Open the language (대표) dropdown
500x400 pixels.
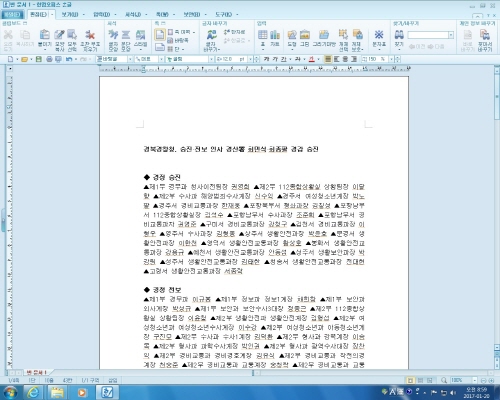161,59
